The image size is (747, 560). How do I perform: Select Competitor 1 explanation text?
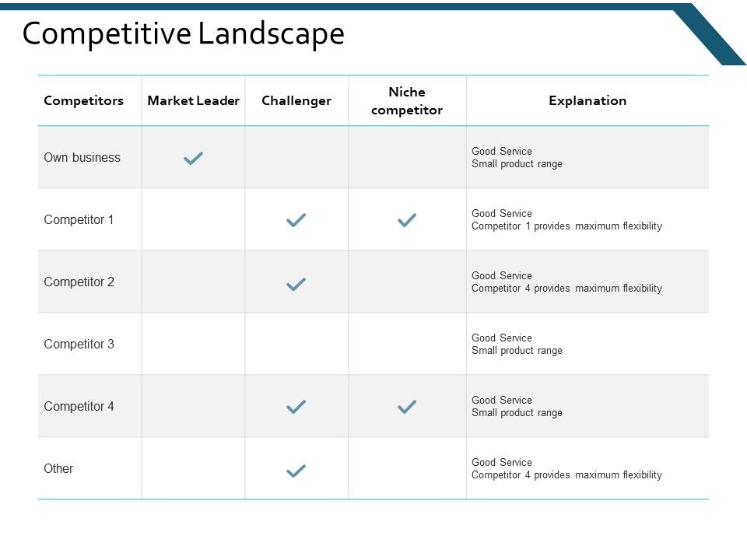567,219
